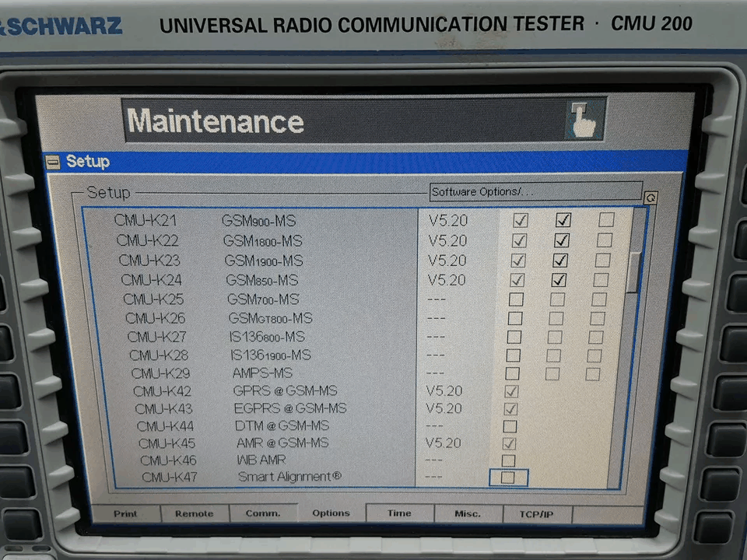Select the CMU-K47 row label
This screenshot has width=747, height=560.
170,477
